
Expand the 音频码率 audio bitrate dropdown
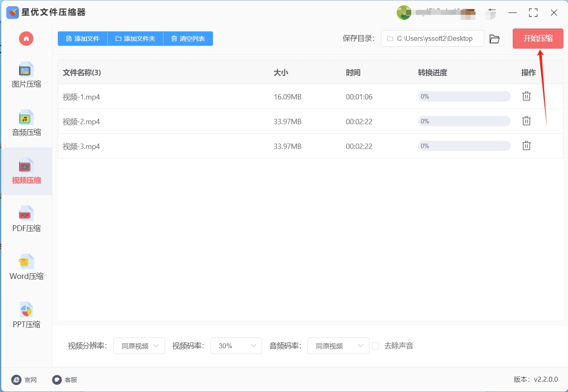[338, 346]
